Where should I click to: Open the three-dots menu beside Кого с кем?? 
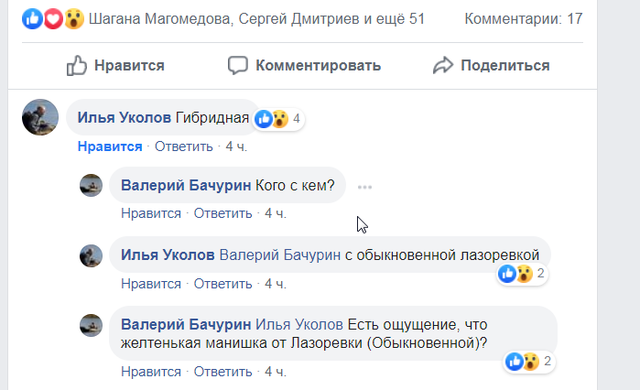364,187
